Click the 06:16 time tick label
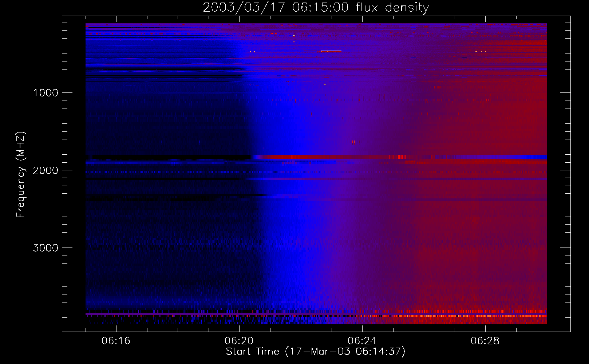 coord(116,341)
